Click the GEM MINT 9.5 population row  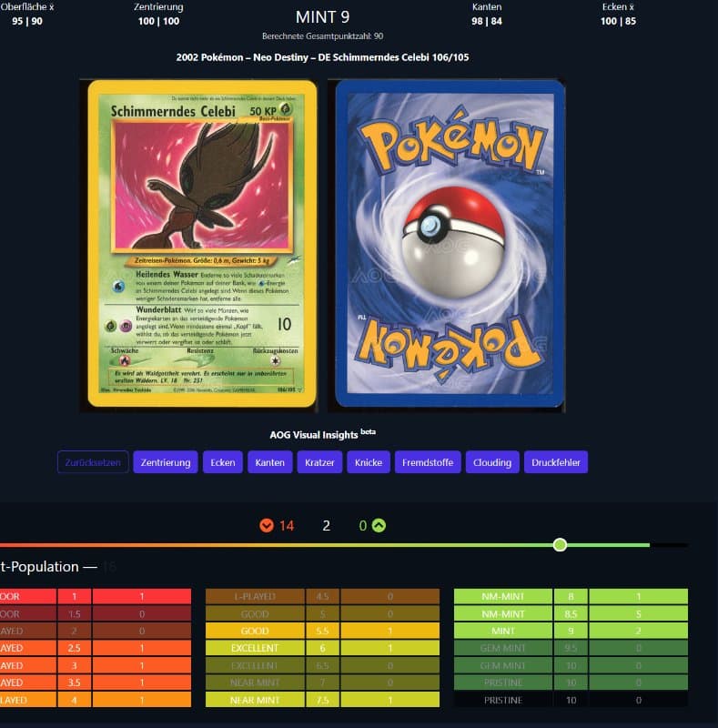(x=571, y=648)
